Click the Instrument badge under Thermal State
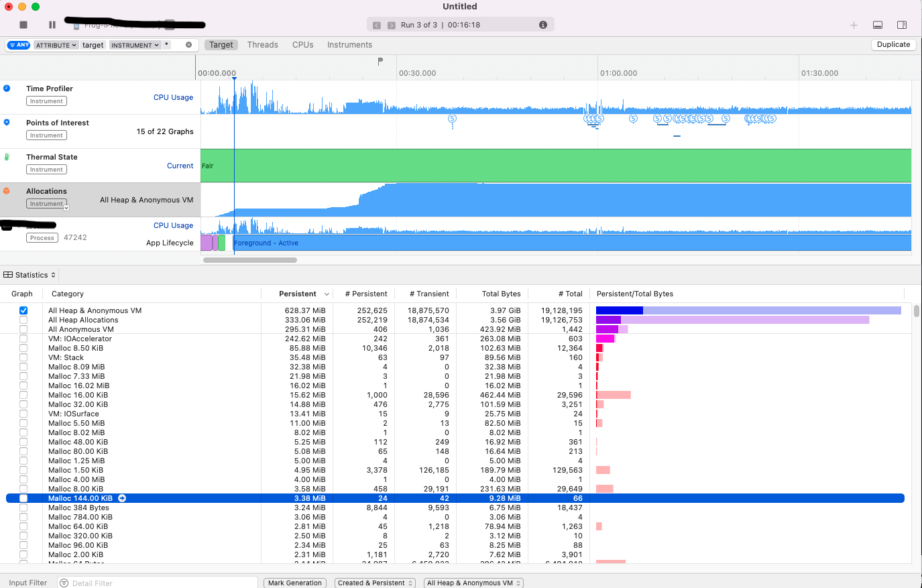 pos(46,170)
